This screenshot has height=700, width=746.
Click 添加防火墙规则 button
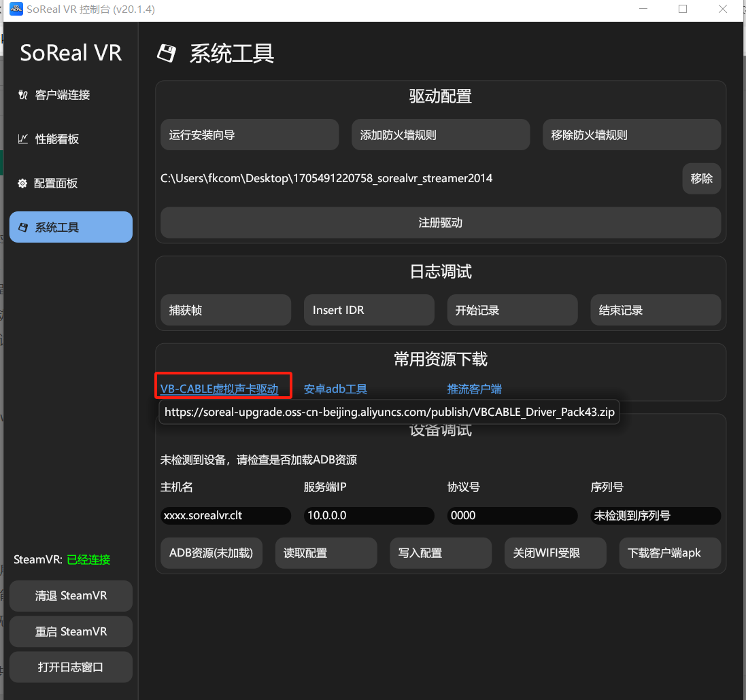441,135
